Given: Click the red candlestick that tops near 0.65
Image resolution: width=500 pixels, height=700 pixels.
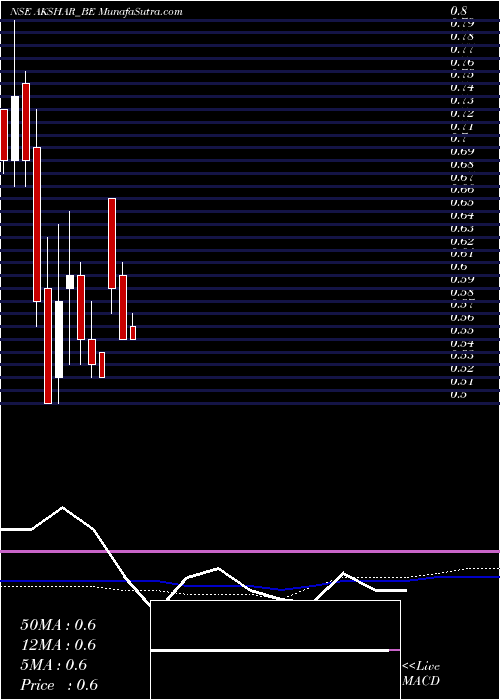Looking at the screenshot, I should (112, 243).
